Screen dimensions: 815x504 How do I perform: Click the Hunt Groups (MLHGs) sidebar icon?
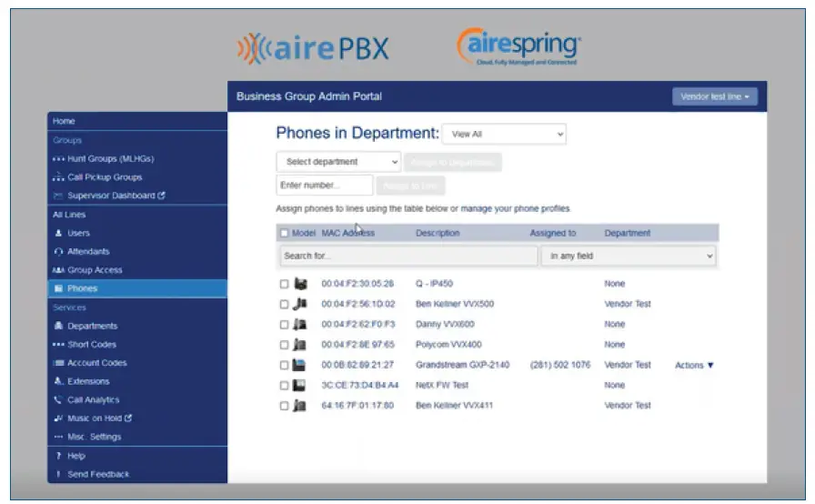tap(58, 158)
